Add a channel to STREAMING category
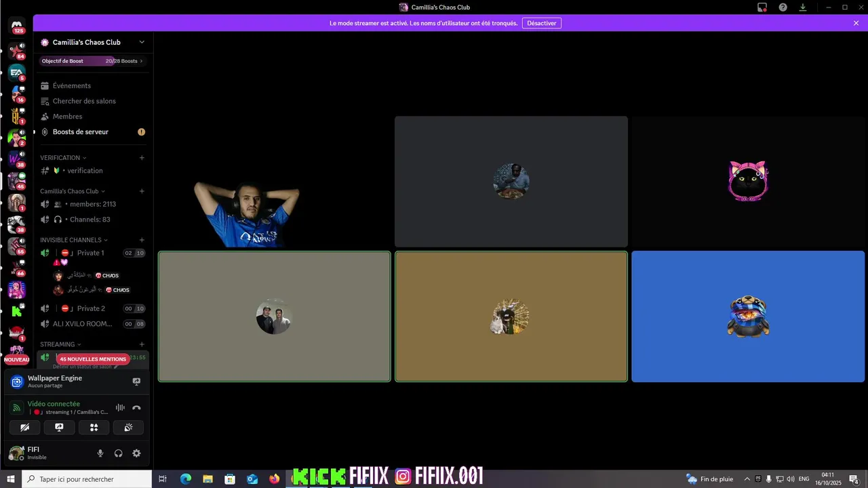 142,344
